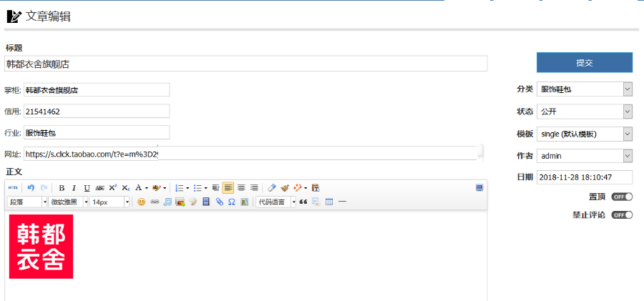Expand unordered list style arrow
This screenshot has width=644, height=301.
tap(206, 189)
